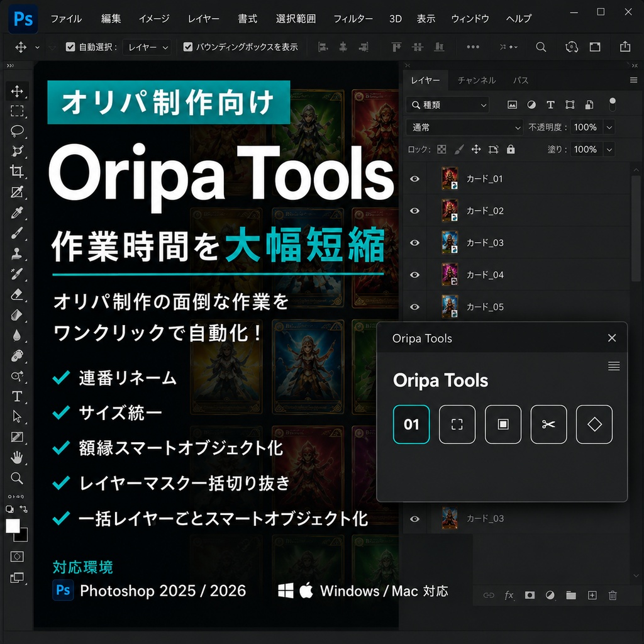Switch to the チャンネル tab

click(x=477, y=80)
